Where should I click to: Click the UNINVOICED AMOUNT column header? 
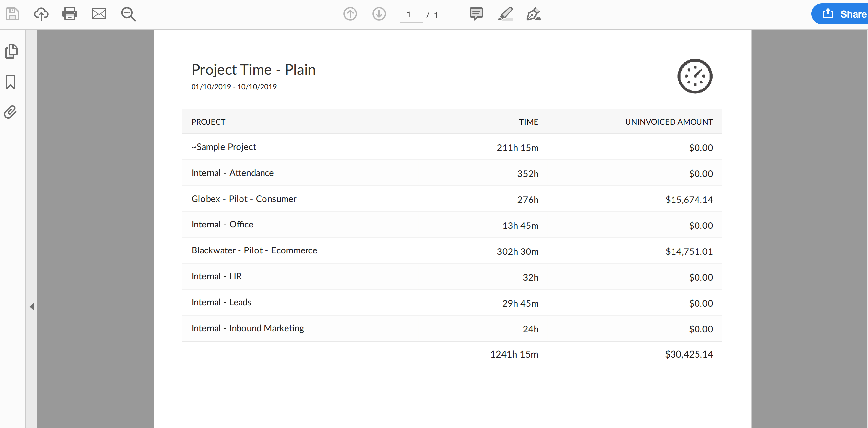[x=669, y=122]
